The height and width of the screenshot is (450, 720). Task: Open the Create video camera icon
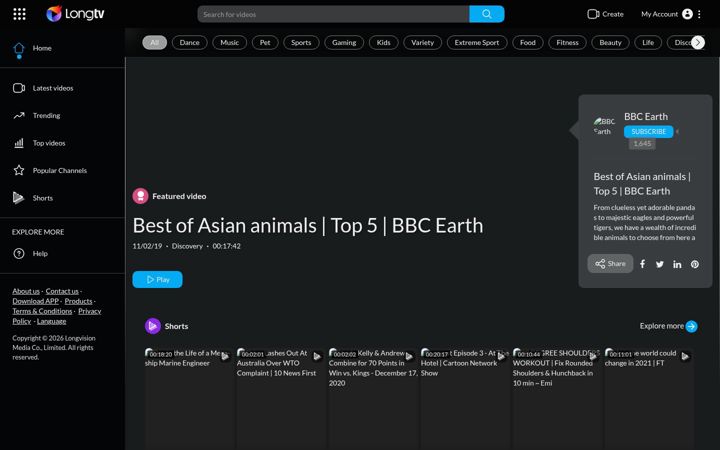click(593, 14)
